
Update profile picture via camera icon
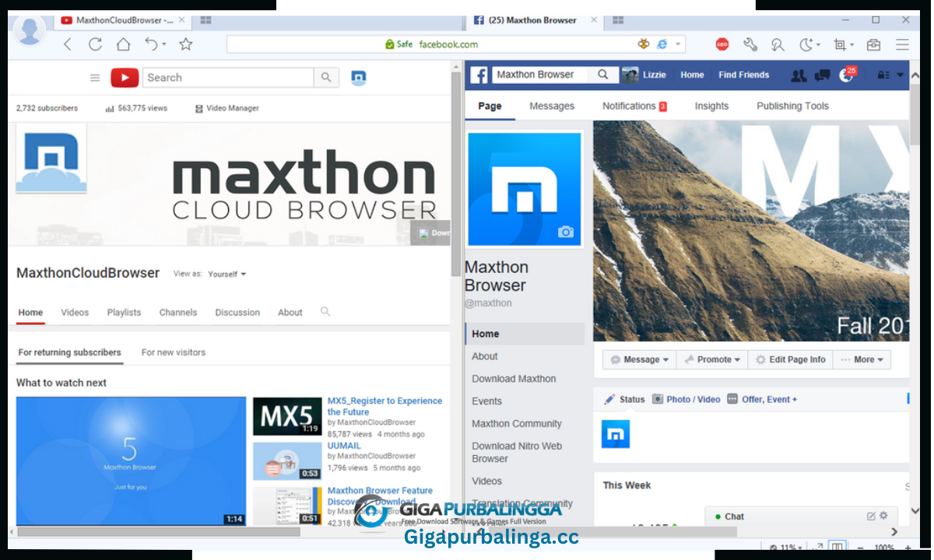(x=566, y=232)
